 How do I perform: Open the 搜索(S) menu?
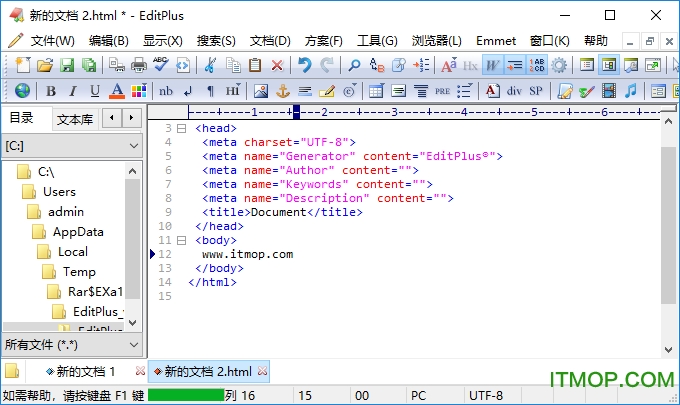tap(216, 41)
